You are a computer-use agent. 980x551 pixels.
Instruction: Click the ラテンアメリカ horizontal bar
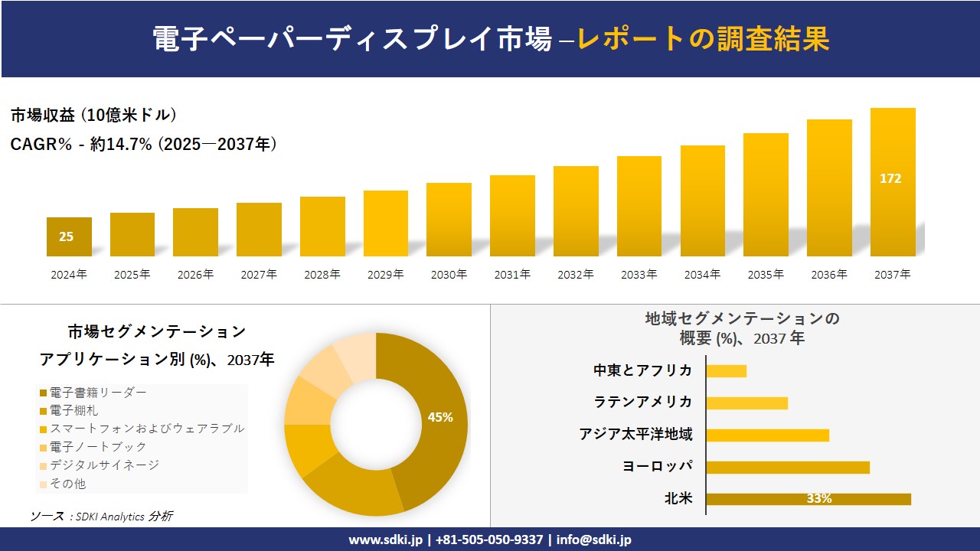point(746,403)
